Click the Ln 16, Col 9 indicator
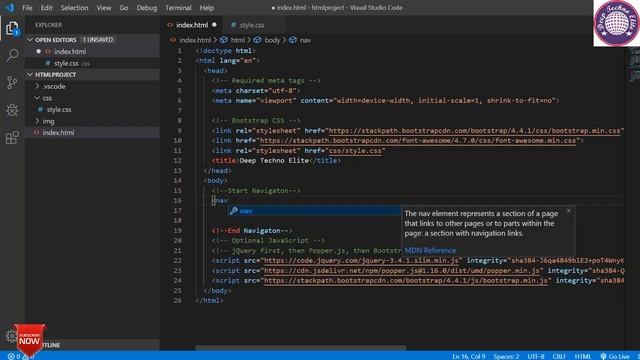 click(469, 356)
